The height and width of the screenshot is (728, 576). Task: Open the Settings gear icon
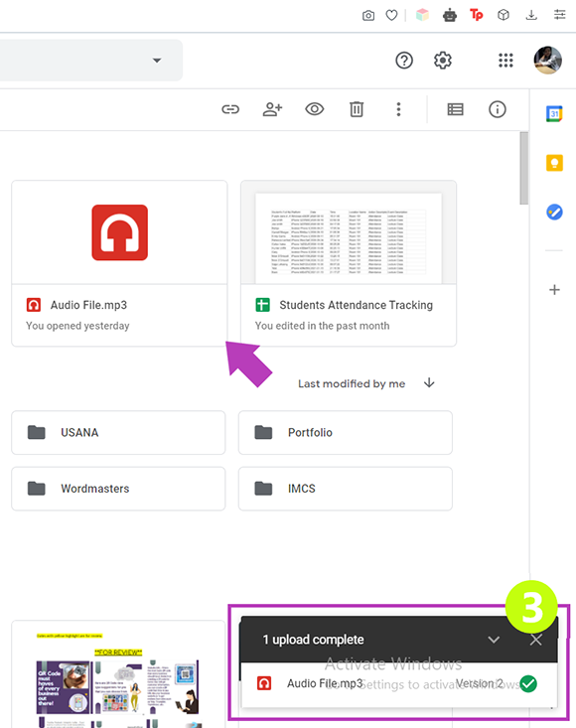pos(442,61)
